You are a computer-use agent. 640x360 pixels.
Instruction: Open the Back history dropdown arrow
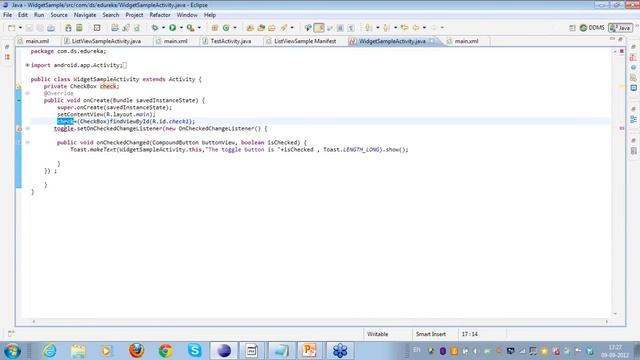(424, 28)
